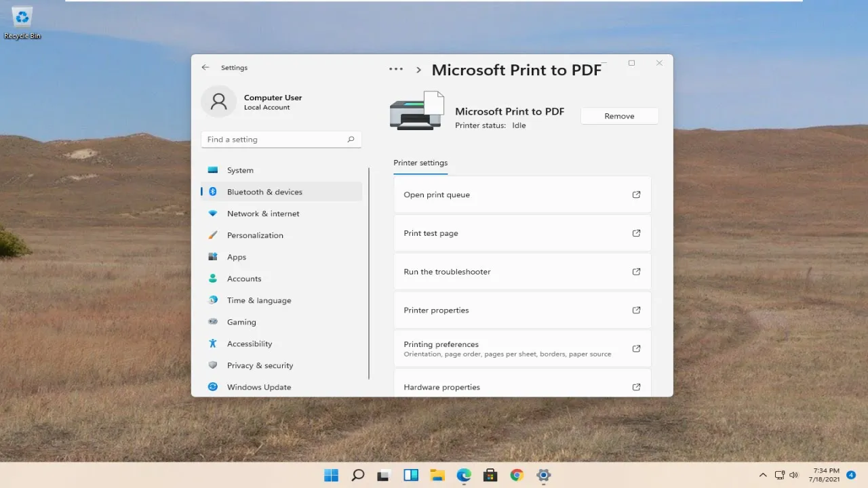Screen dimensions: 868x488
Task: Click the Network & internet wifi icon
Action: click(x=213, y=213)
